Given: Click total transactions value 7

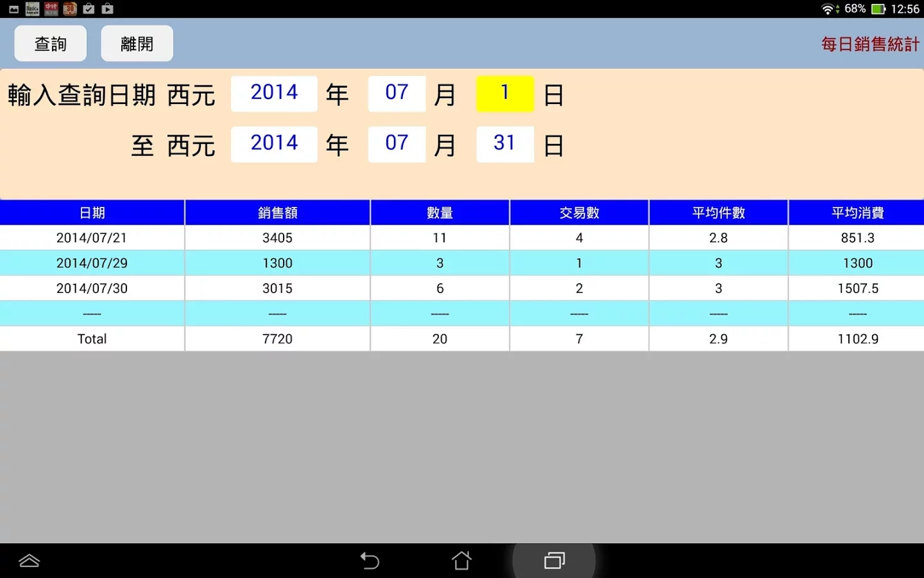Looking at the screenshot, I should click(579, 339).
